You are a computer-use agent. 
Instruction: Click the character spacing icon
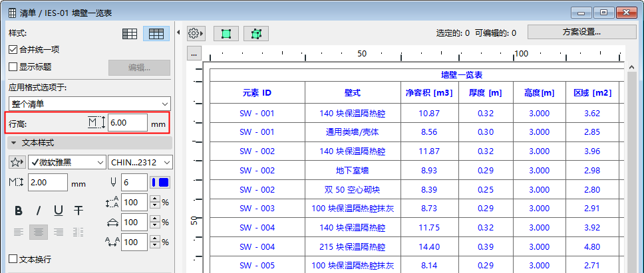coord(112,242)
